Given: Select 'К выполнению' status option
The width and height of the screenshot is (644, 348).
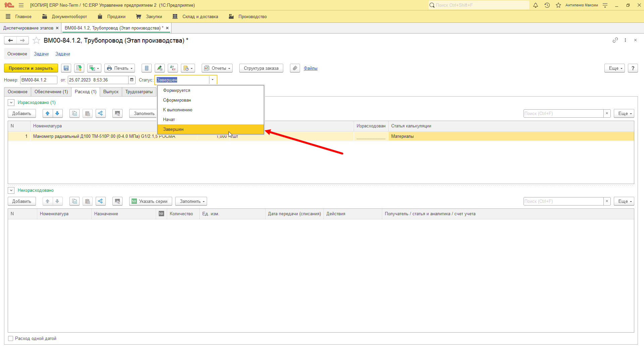Looking at the screenshot, I should (211, 110).
